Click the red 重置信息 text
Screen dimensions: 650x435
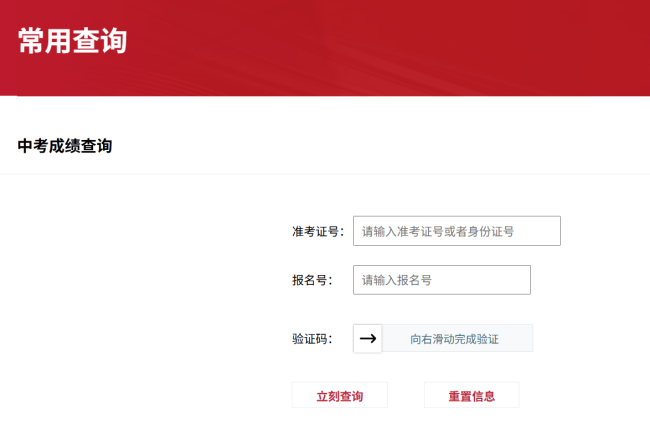tap(471, 396)
